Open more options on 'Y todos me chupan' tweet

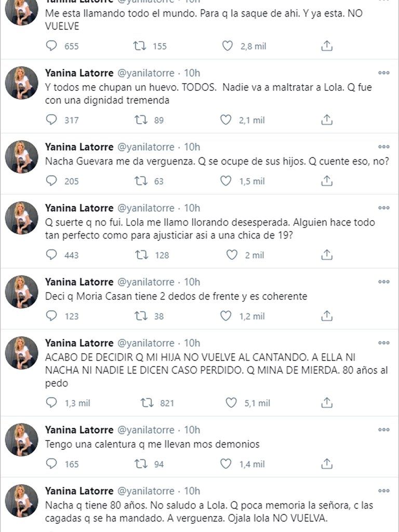tap(383, 73)
